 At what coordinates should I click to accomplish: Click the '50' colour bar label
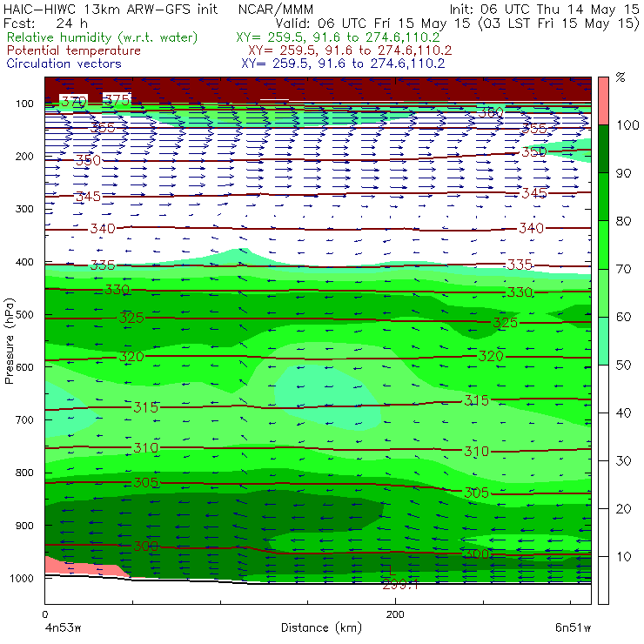point(623,366)
